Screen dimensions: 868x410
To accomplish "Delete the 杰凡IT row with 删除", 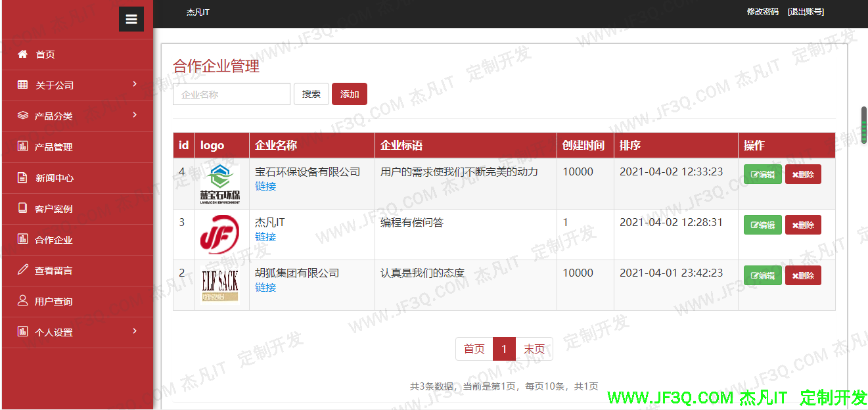I will pyautogui.click(x=802, y=225).
